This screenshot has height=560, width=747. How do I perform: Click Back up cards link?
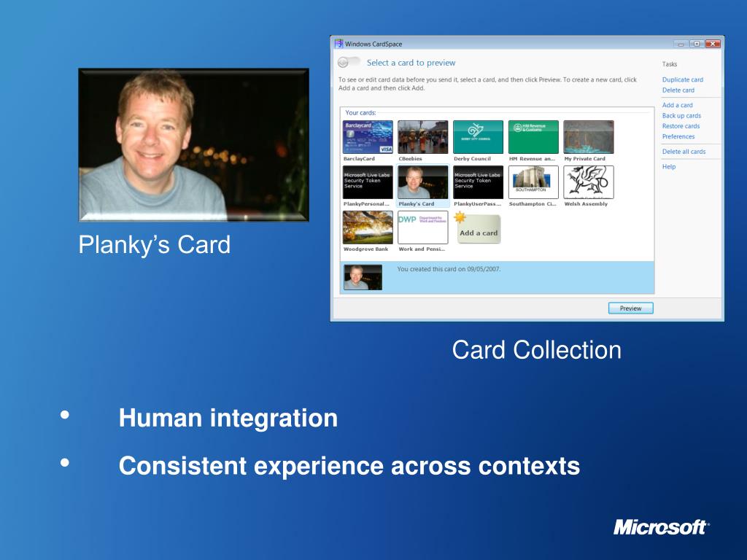coord(681,116)
